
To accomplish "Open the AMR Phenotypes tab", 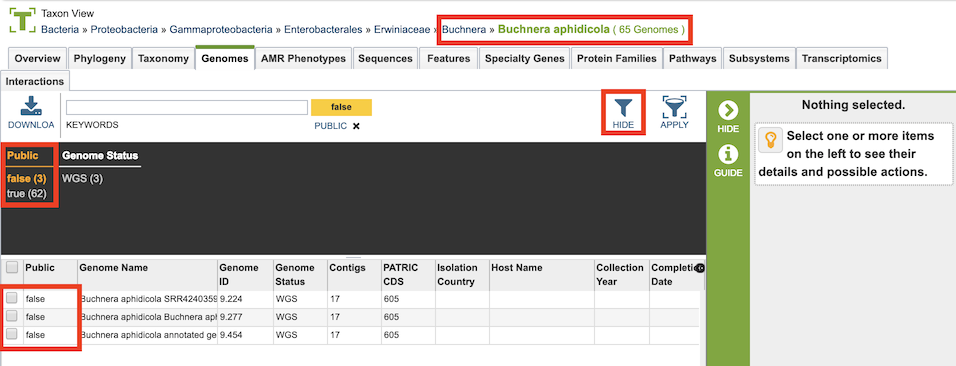I will pos(304,59).
